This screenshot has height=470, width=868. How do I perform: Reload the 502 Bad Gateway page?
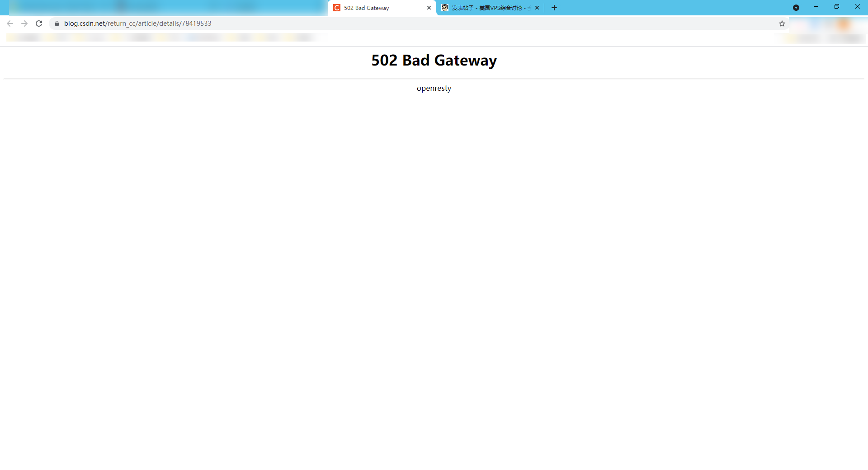39,23
